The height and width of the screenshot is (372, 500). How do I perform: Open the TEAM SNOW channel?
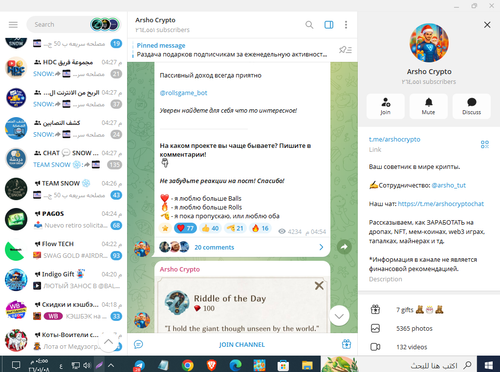(x=63, y=189)
